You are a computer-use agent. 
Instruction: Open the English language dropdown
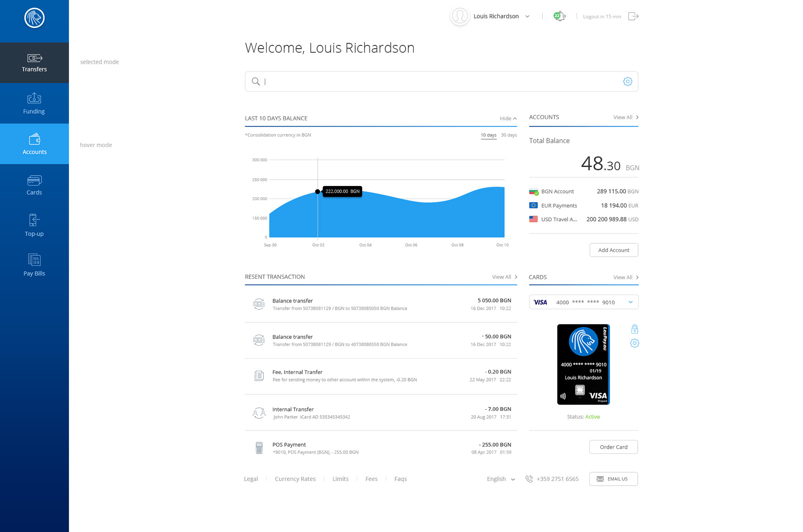(x=501, y=479)
